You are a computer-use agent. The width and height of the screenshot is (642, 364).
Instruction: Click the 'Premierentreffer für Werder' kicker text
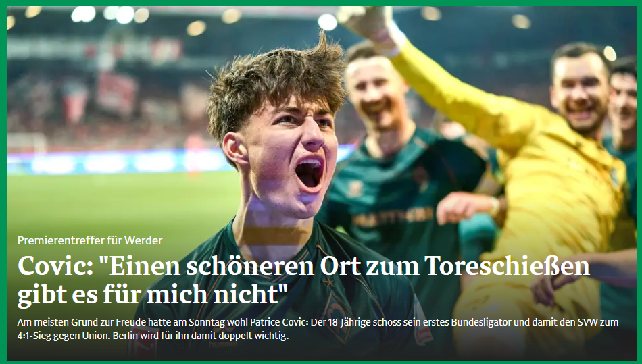[x=90, y=240]
